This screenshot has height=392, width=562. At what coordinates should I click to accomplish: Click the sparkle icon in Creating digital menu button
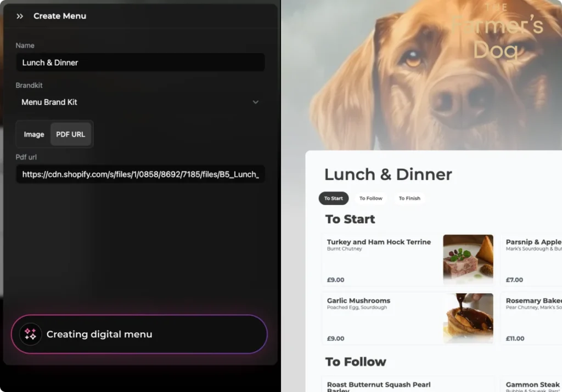(31, 334)
